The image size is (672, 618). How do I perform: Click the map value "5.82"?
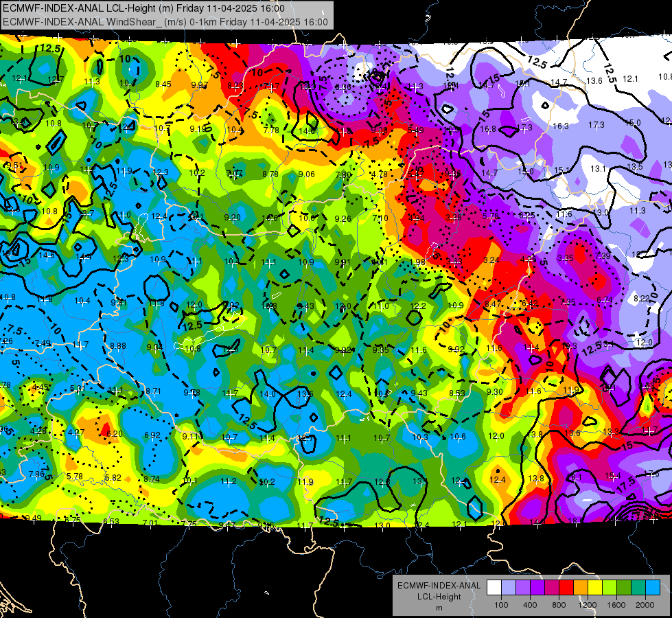click(113, 478)
